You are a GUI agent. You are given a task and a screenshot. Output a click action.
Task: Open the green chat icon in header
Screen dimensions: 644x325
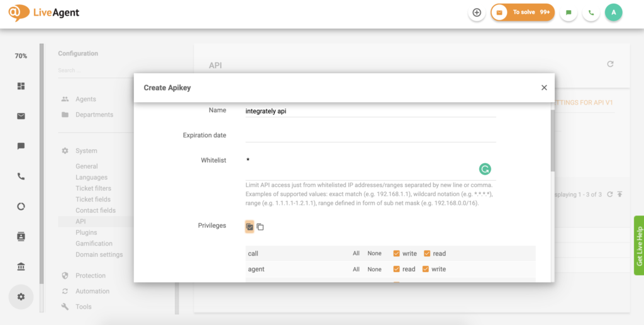[x=569, y=13]
